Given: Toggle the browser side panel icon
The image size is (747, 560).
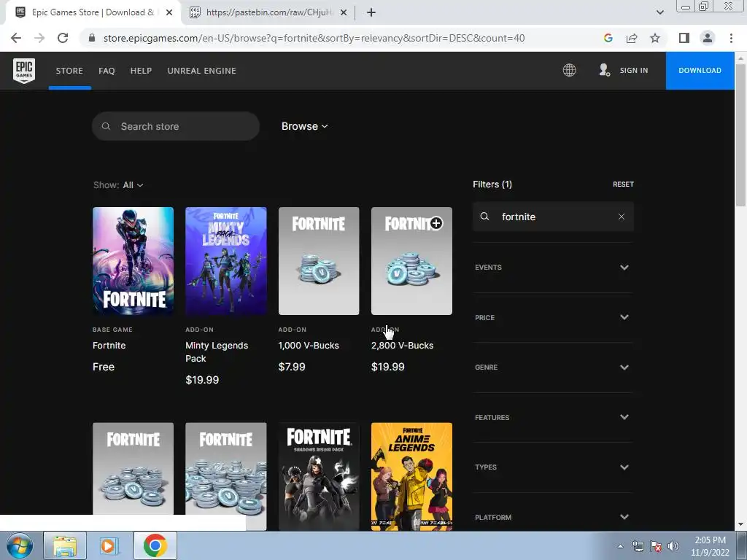Looking at the screenshot, I should 684,38.
